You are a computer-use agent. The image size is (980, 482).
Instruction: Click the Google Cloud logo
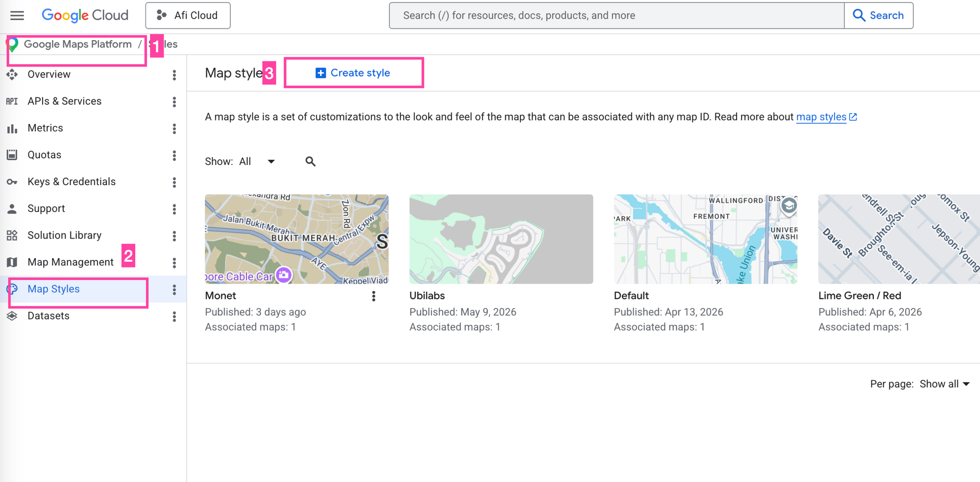coord(85,16)
